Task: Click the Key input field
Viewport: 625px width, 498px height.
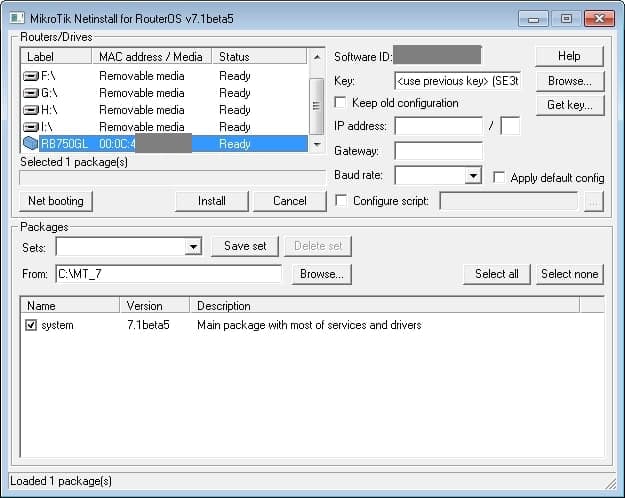Action: click(x=457, y=81)
